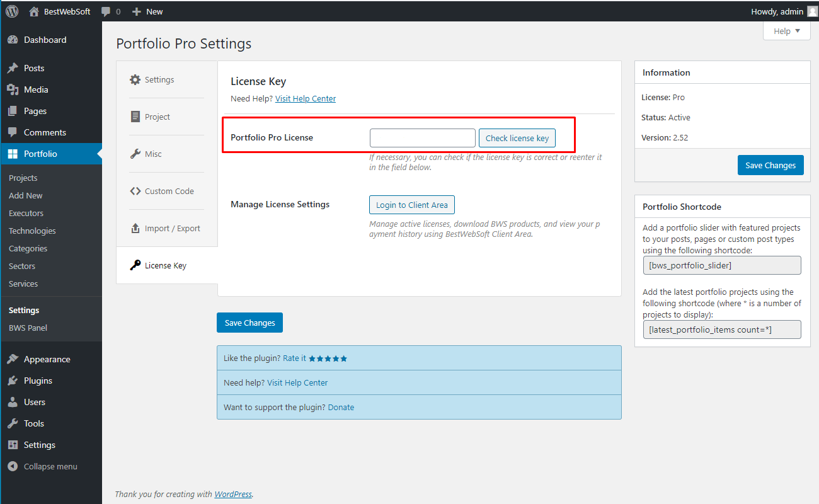This screenshot has height=504, width=819.
Task: Click the Custom Code brackets icon
Action: point(135,191)
